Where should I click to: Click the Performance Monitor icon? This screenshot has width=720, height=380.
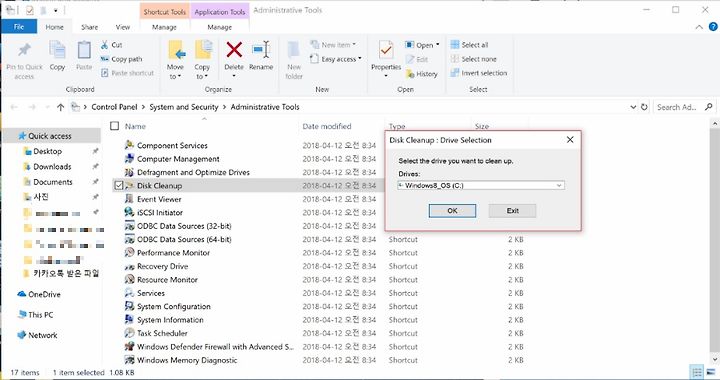129,252
